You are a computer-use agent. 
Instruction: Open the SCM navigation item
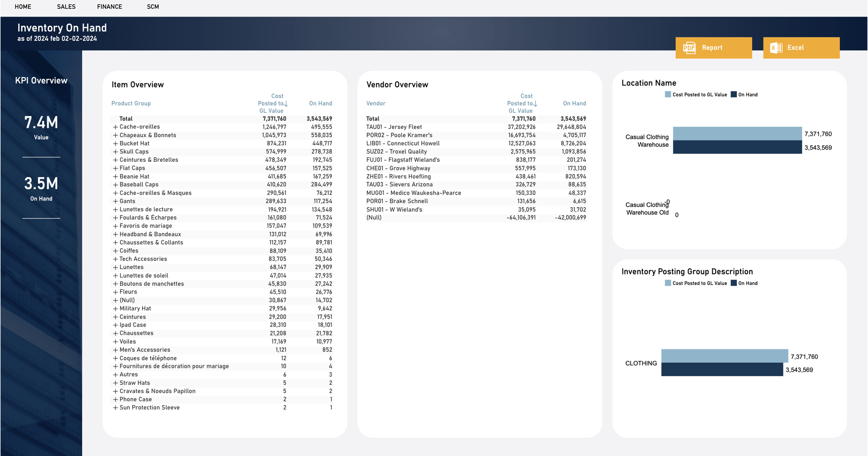[153, 7]
